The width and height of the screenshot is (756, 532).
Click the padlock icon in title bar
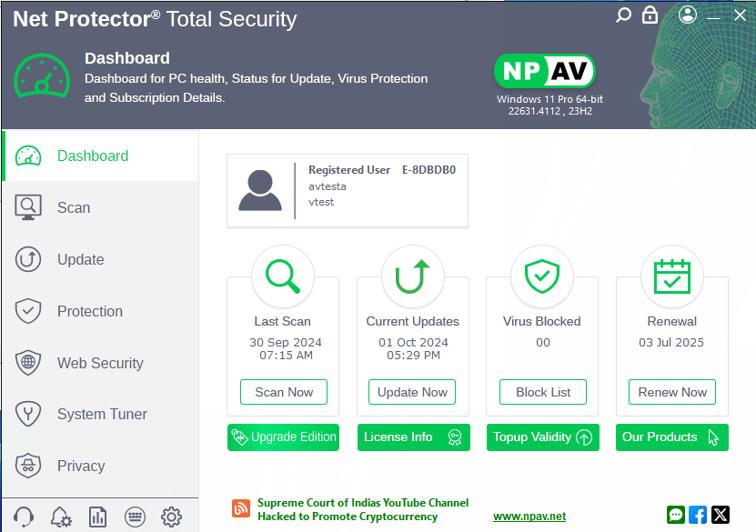[650, 15]
